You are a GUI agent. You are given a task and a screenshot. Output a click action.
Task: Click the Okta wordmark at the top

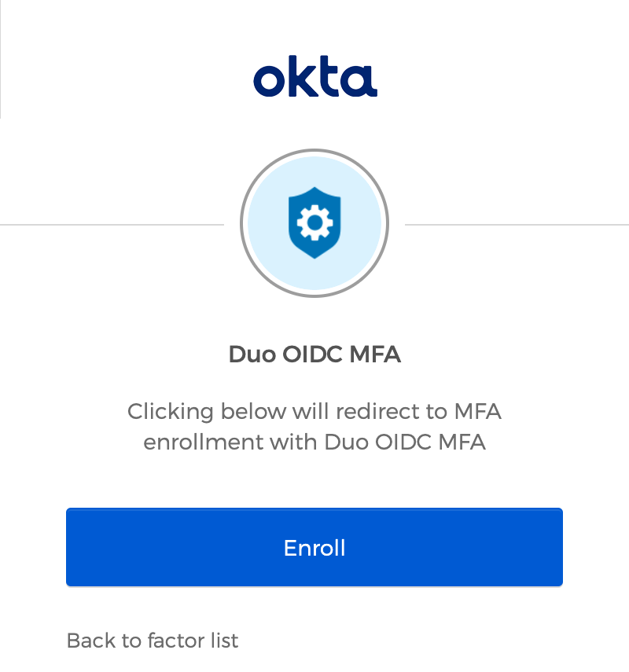coord(314,77)
